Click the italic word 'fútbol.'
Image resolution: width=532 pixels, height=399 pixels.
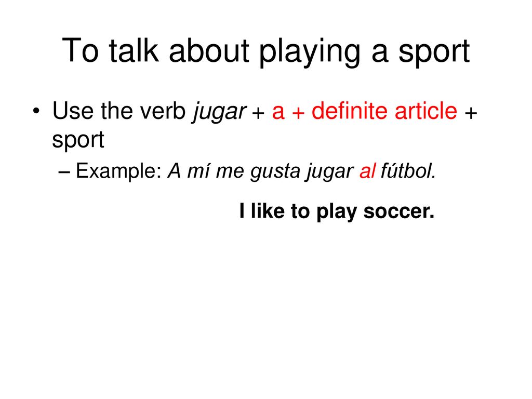[408, 171]
